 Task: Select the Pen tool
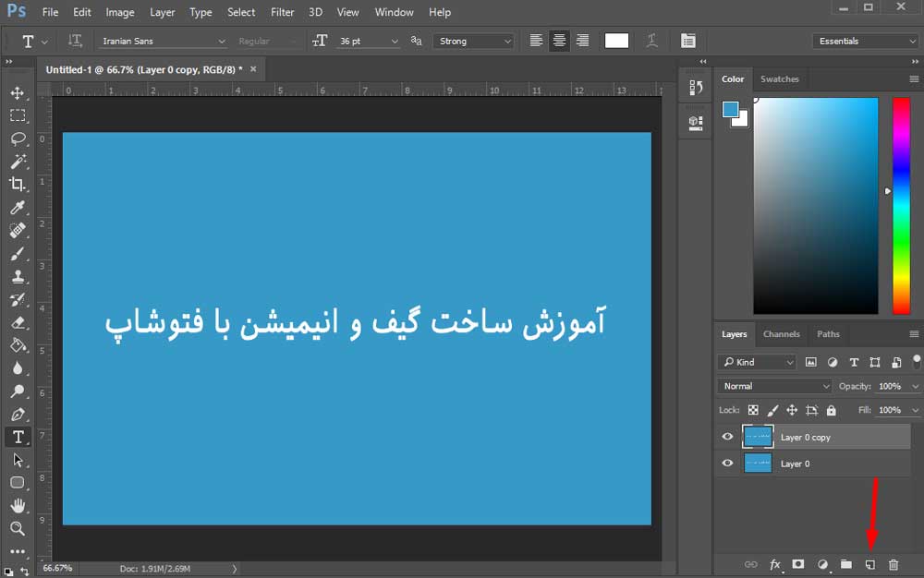(x=18, y=415)
